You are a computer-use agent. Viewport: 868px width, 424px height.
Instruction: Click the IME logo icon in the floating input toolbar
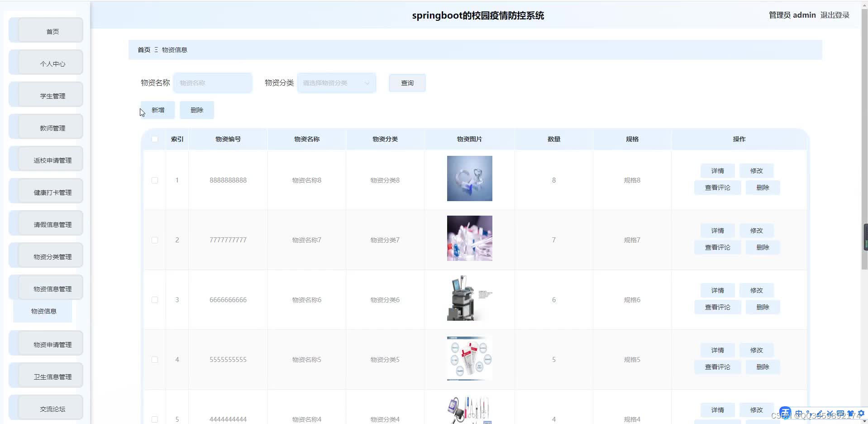coord(785,413)
